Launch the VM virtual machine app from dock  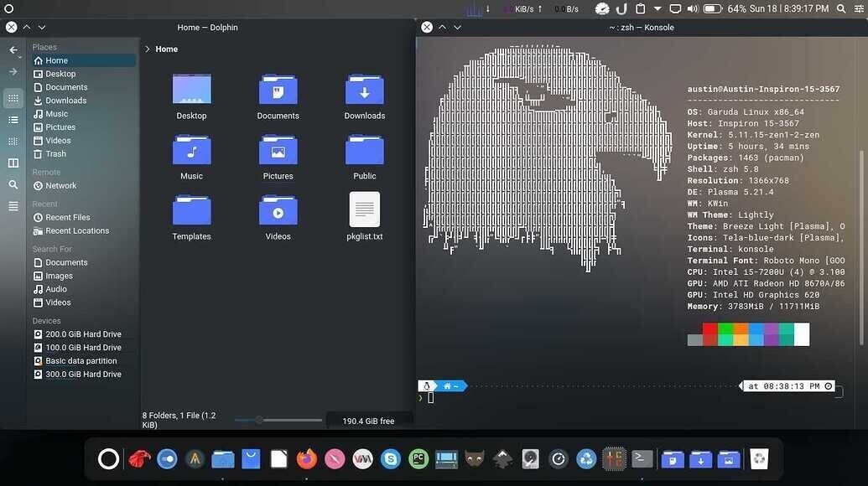click(362, 459)
